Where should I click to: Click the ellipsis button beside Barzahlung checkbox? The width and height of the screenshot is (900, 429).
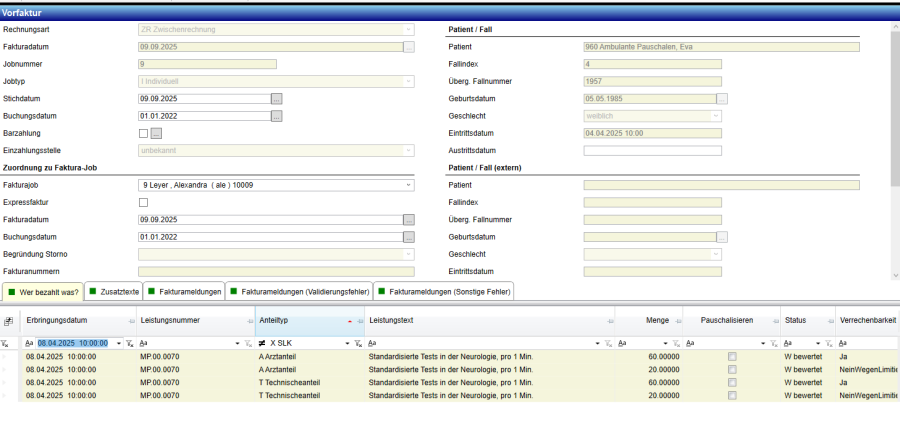point(156,133)
